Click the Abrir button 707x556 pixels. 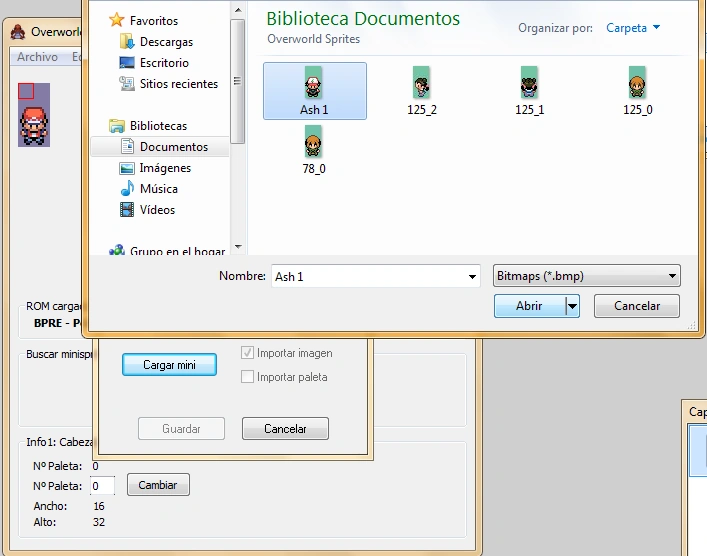tap(529, 306)
